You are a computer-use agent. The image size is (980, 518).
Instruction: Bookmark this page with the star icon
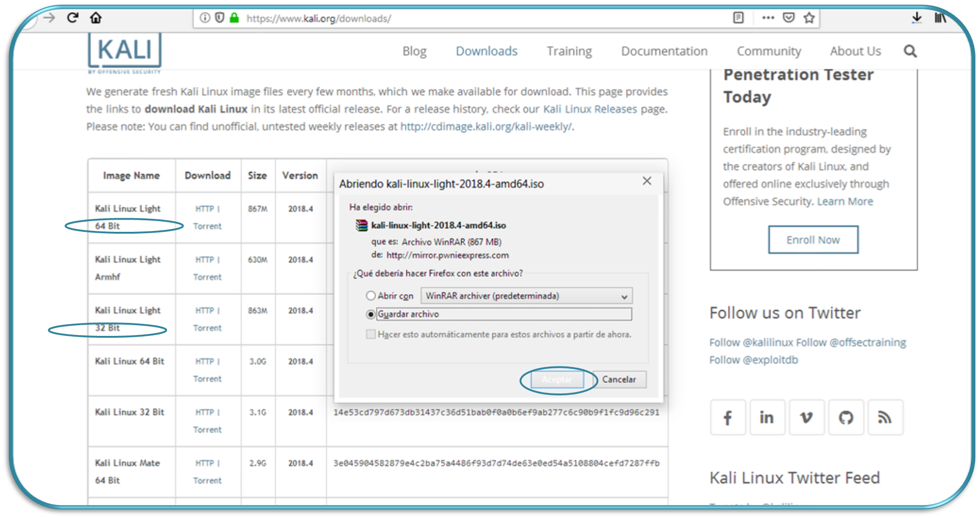pyautogui.click(x=809, y=18)
